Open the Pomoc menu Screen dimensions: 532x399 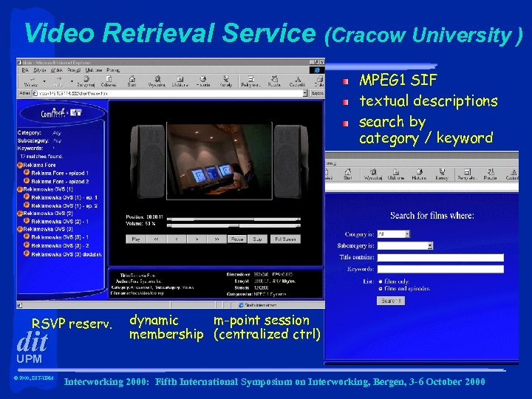pos(113,70)
